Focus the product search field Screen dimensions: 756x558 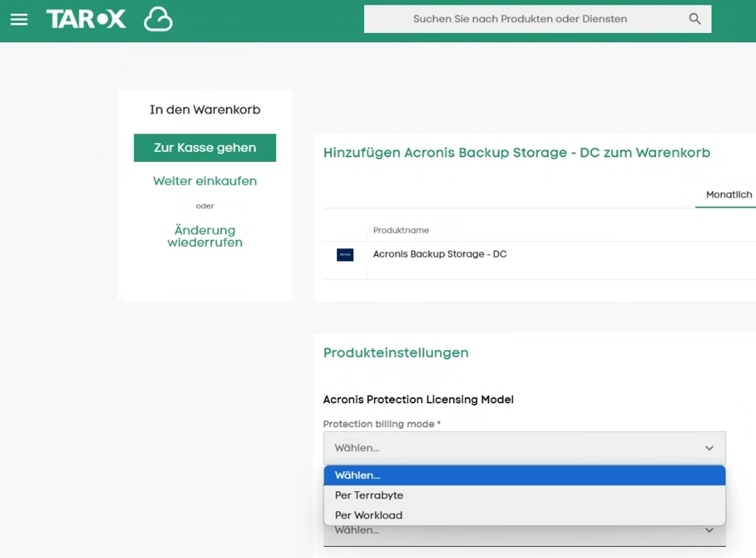537,19
